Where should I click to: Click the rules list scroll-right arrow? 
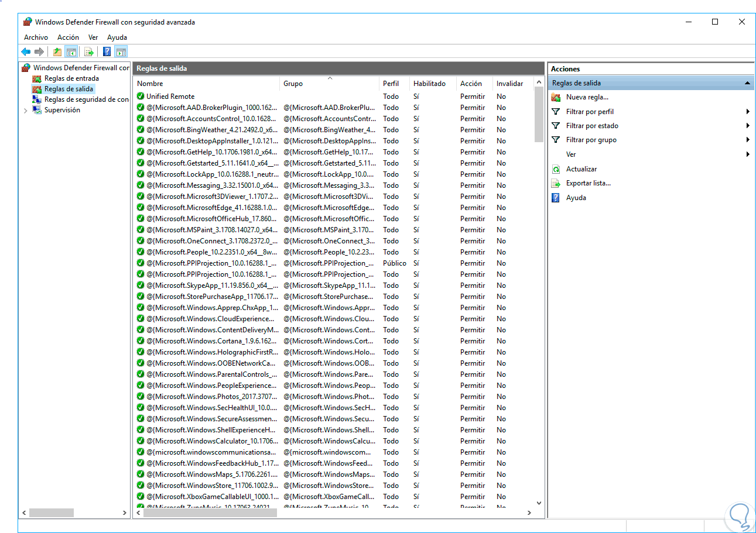[529, 513]
